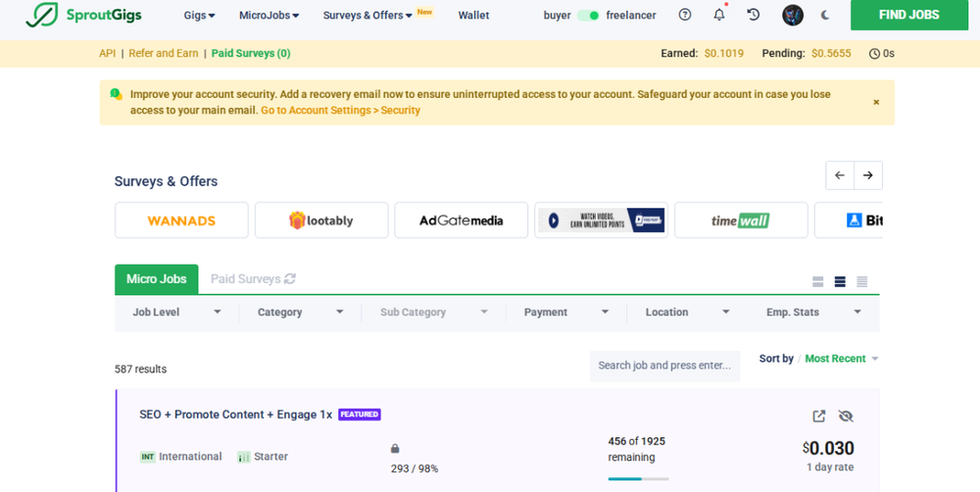
Task: Expand the Job Level filter dropdown
Action: coord(176,312)
